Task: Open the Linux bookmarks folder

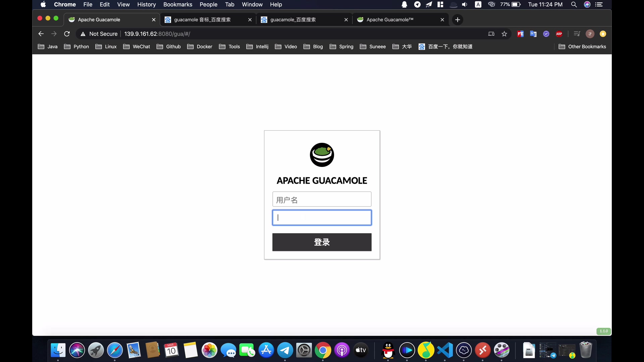Action: point(106,47)
